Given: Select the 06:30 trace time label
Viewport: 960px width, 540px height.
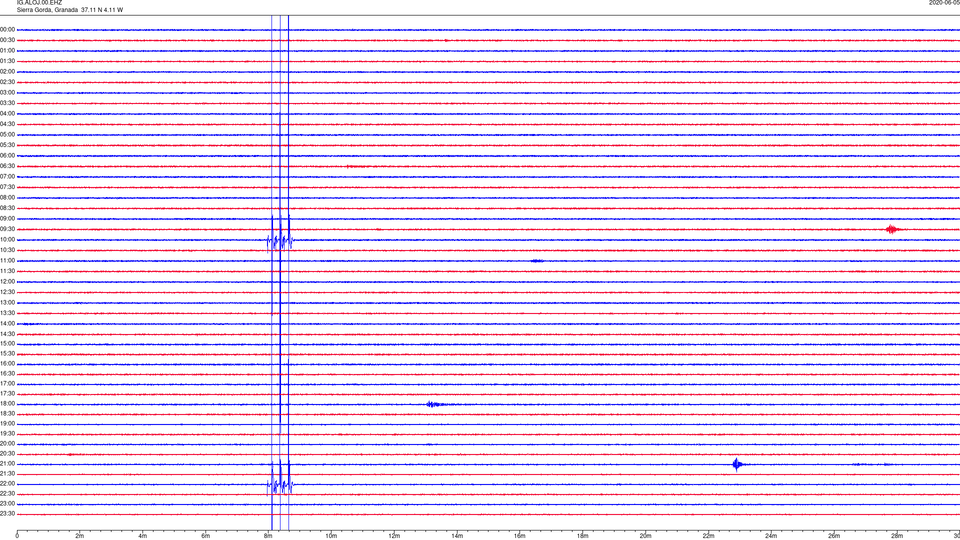Looking at the screenshot, I should point(7,166).
